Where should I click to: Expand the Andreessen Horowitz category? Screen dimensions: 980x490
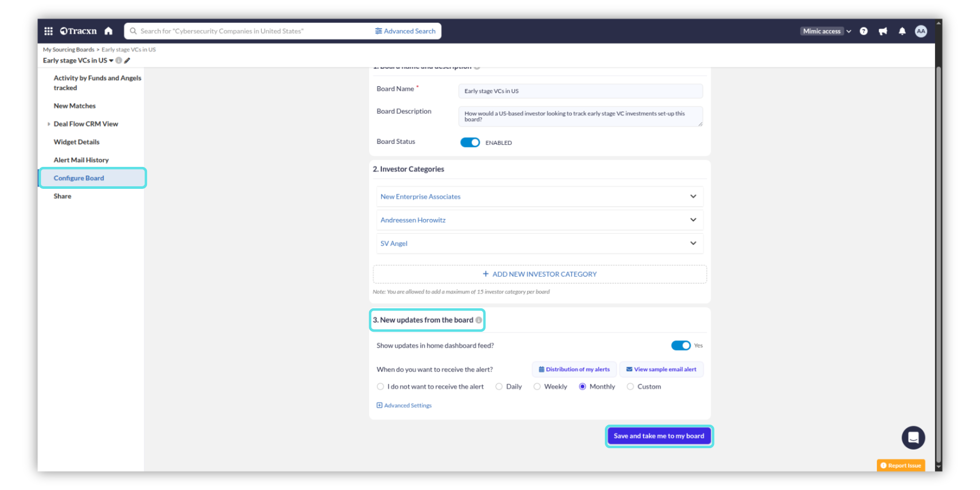693,220
